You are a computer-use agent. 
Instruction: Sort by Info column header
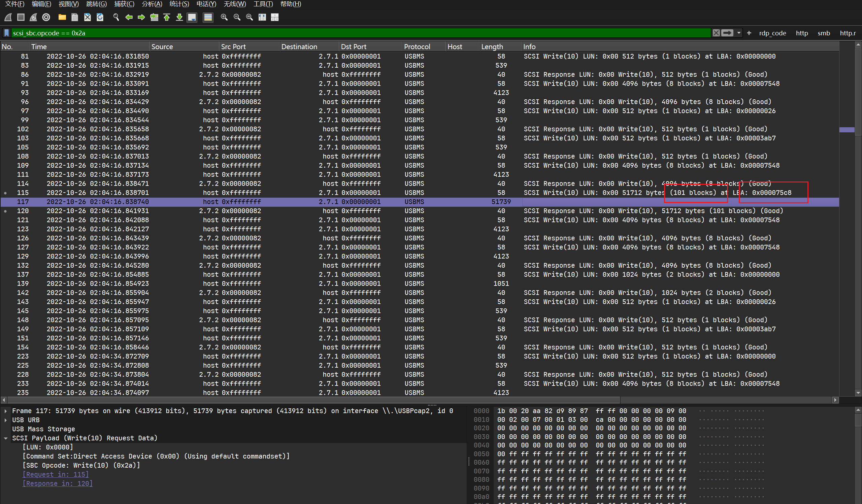pyautogui.click(x=680, y=46)
